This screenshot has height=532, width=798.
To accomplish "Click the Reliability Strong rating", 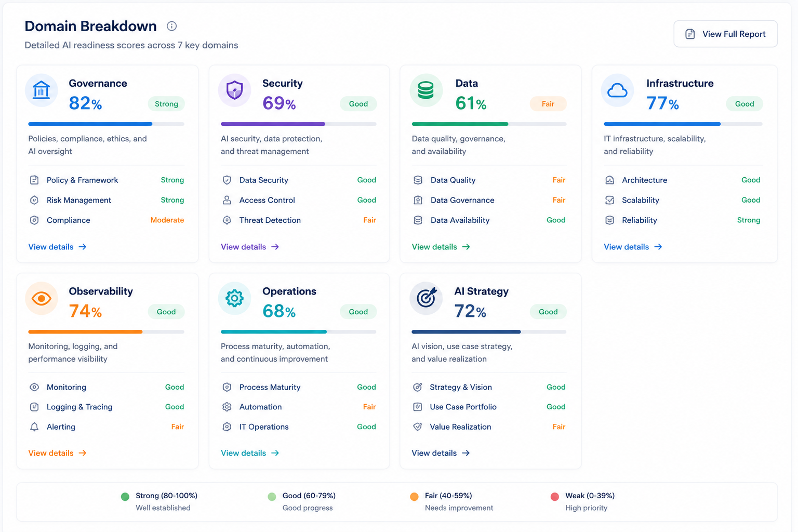I will point(749,220).
